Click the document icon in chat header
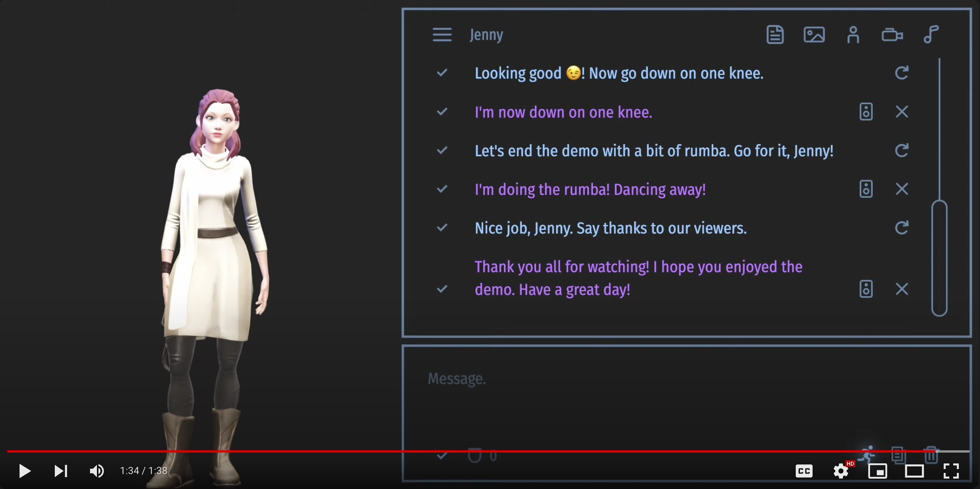This screenshot has width=980, height=489. click(x=775, y=34)
